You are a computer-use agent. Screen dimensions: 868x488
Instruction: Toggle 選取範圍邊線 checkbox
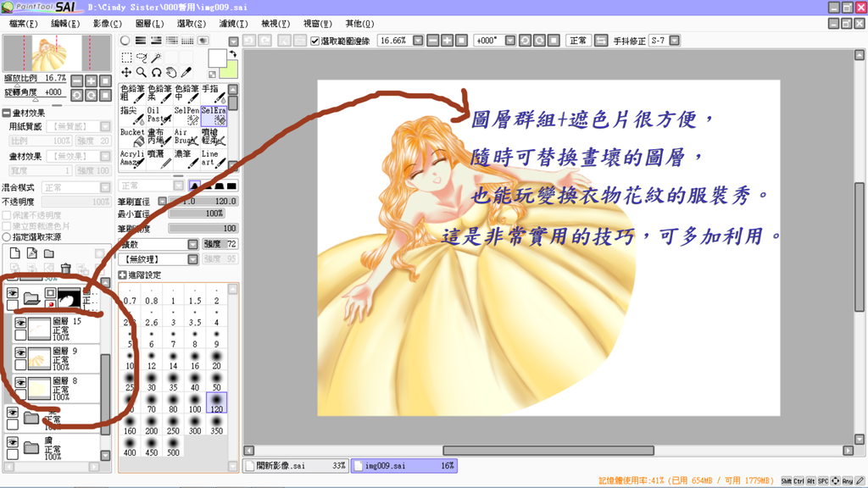(x=315, y=41)
